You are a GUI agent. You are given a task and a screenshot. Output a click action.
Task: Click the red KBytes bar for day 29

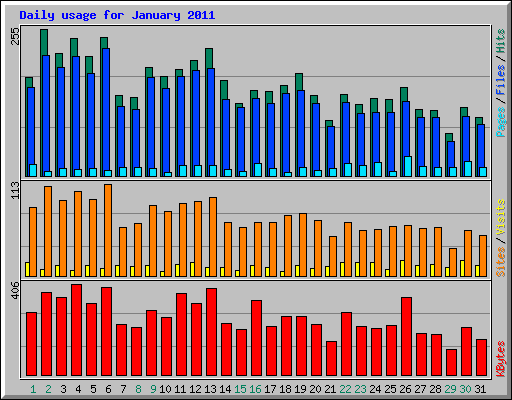451,363
